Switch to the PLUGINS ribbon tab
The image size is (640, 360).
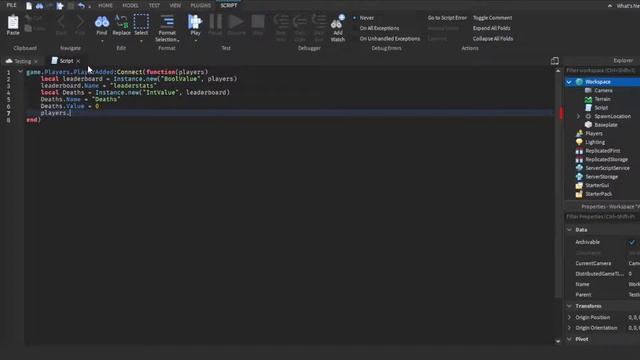tap(201, 5)
